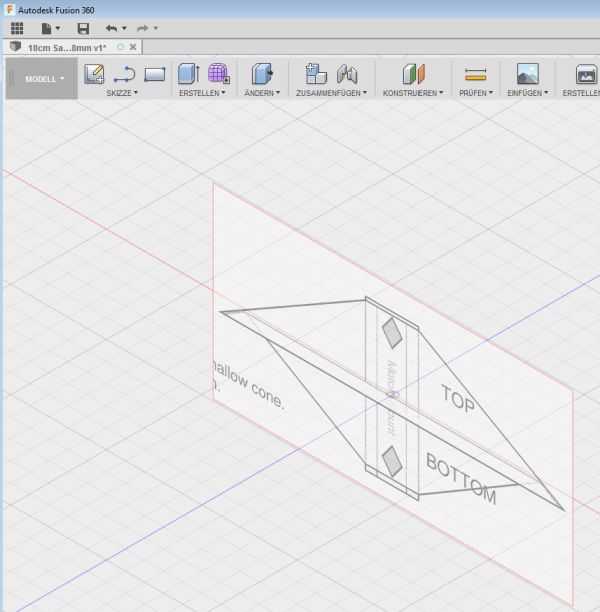Select the Insert image icon
The width and height of the screenshot is (600, 612).
[x=528, y=74]
